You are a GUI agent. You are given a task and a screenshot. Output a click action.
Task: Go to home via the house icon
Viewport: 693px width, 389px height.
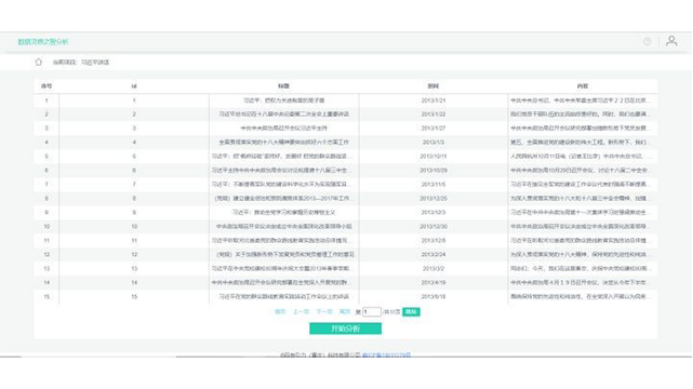38,62
